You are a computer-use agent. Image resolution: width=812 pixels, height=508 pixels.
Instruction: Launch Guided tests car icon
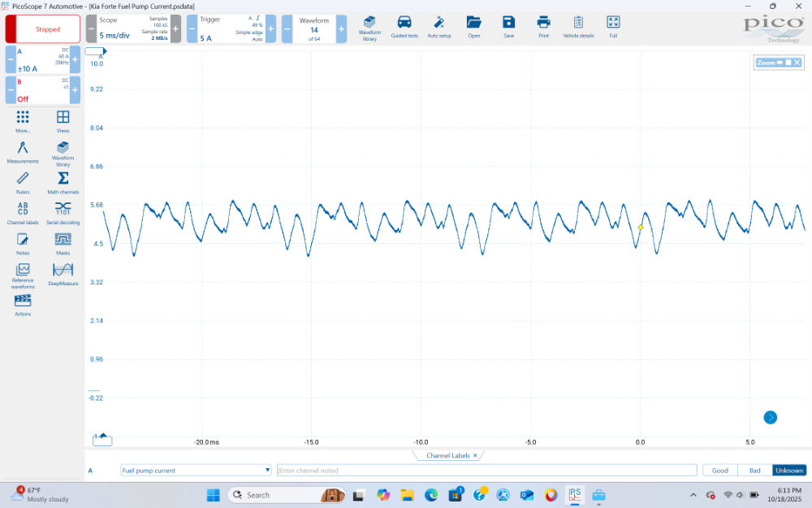pos(404,27)
